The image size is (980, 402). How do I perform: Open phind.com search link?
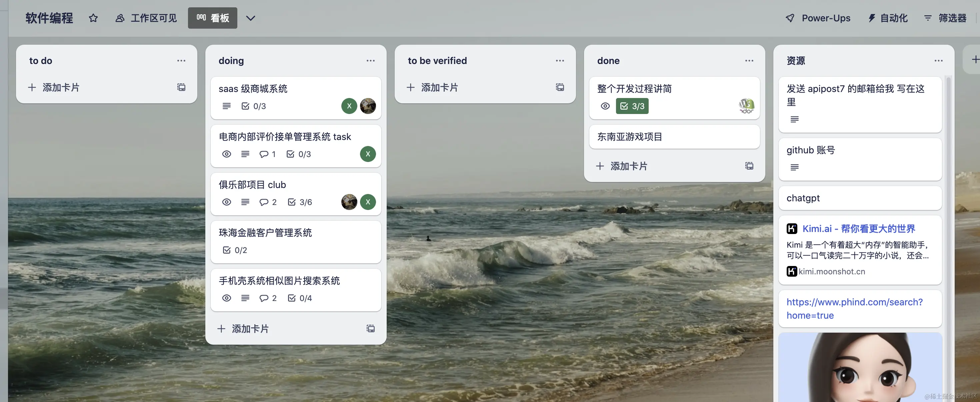(x=854, y=308)
